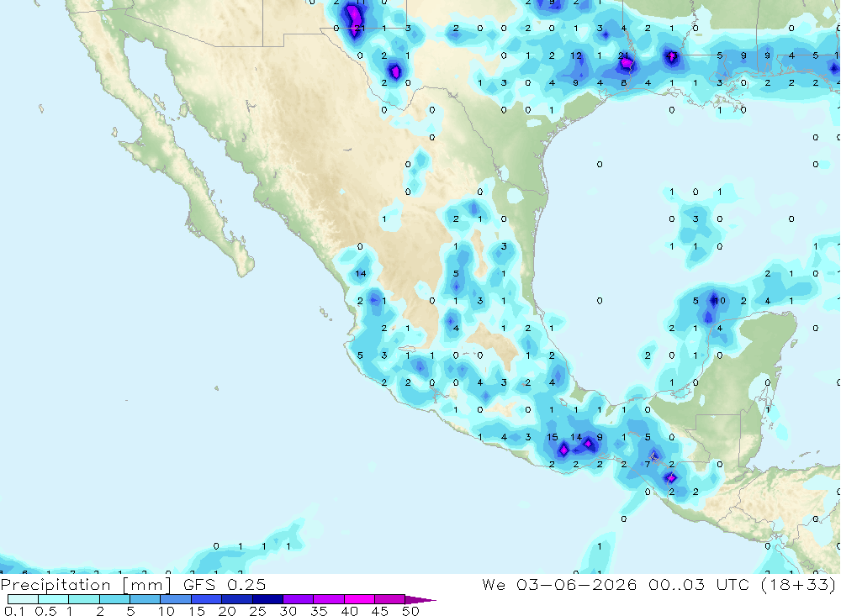Click the 'GFS 0.25' model label
Screen dimensions: 841x616
(225, 584)
